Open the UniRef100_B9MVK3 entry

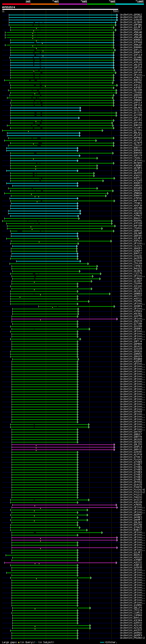(x=131, y=151)
